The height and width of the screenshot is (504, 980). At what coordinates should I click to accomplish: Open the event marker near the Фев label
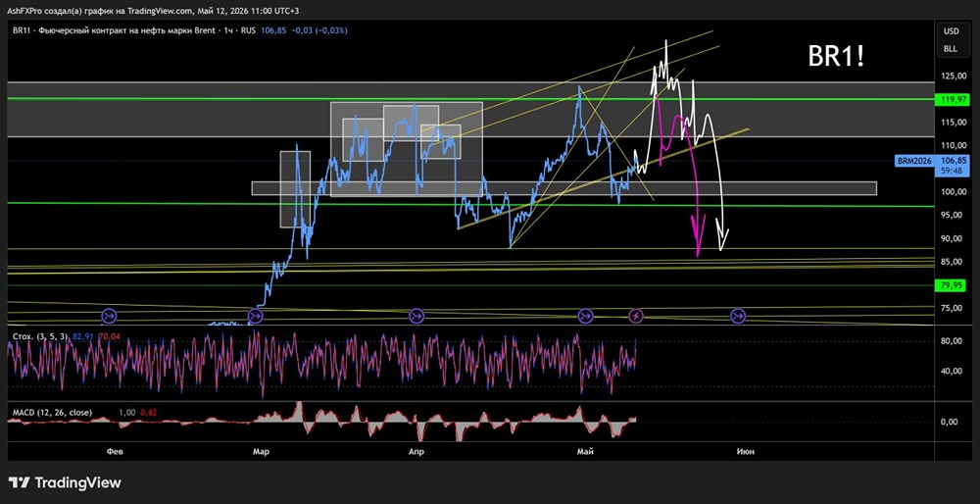click(110, 316)
